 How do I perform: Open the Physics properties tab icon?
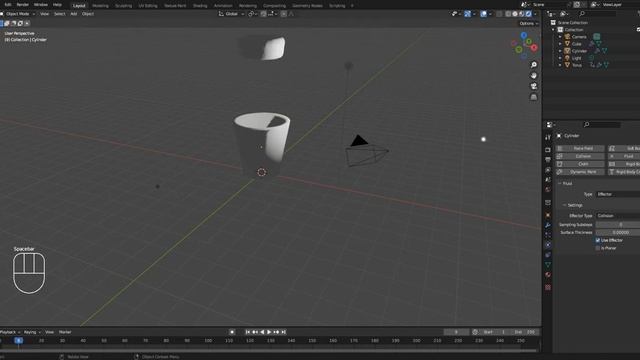(x=548, y=245)
